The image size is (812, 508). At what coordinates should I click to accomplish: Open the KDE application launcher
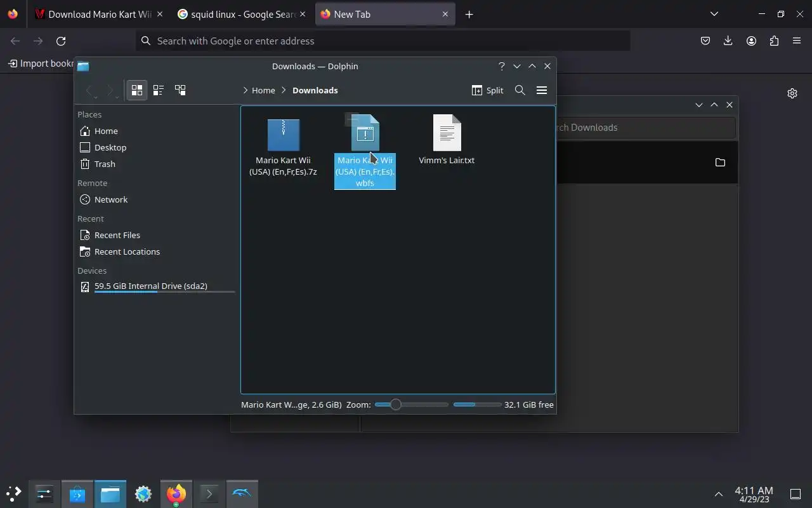(14, 493)
